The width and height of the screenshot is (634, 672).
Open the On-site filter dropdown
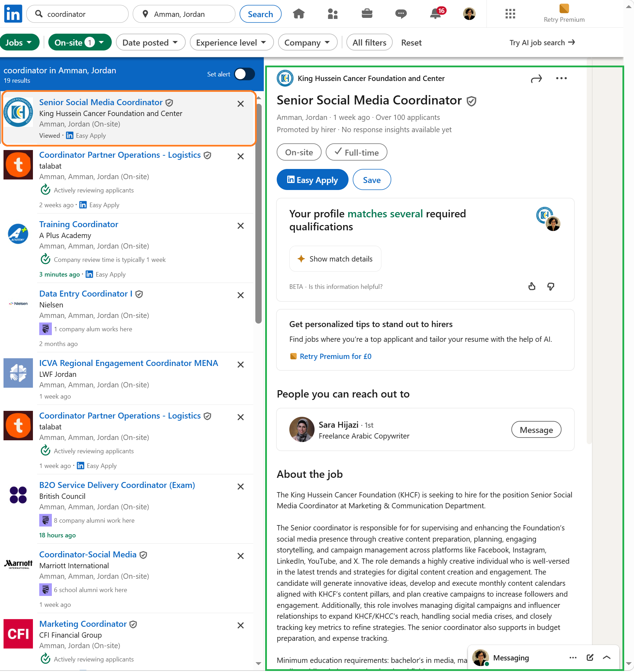[x=80, y=42]
